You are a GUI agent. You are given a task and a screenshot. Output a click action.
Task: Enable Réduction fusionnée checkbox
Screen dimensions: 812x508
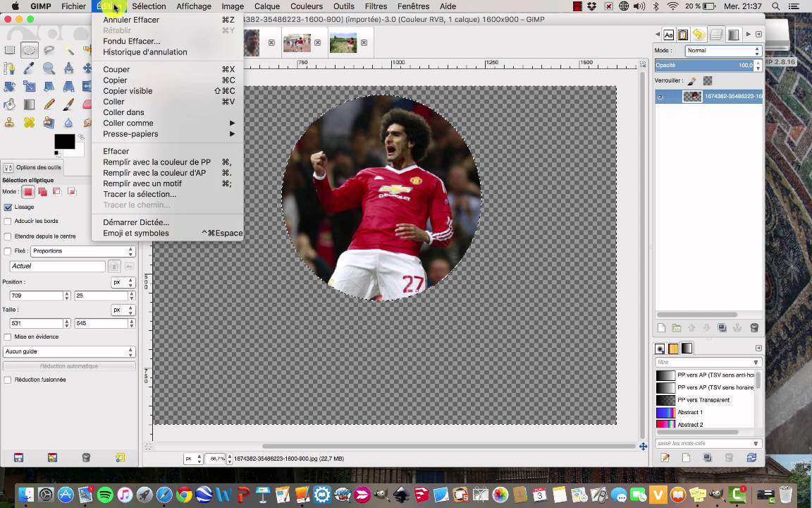coord(8,380)
